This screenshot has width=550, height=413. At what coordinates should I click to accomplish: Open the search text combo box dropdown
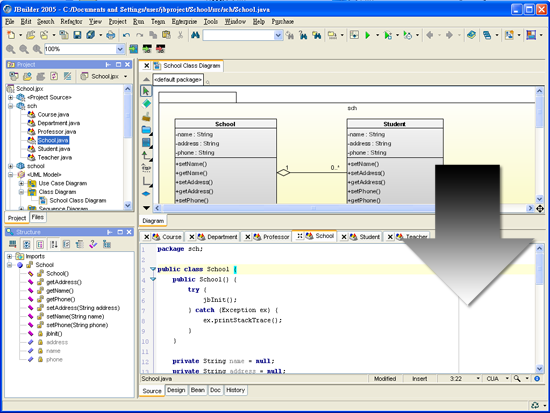click(278, 35)
